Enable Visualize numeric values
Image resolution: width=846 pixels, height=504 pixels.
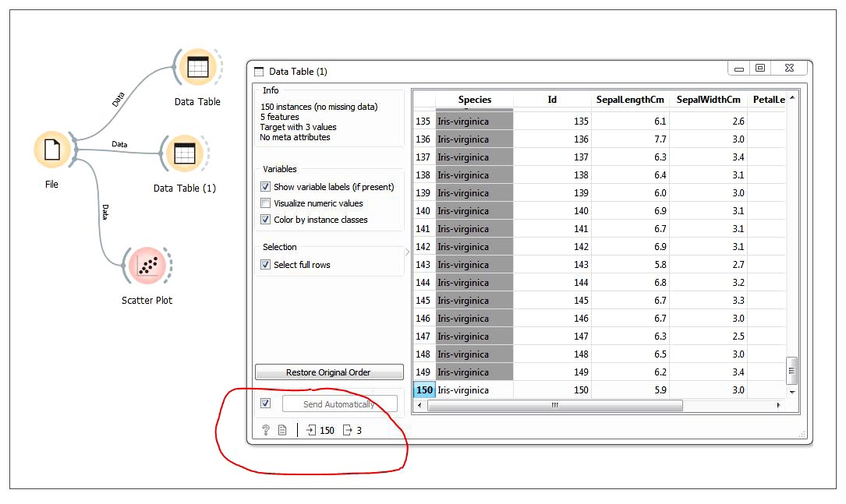pos(266,203)
